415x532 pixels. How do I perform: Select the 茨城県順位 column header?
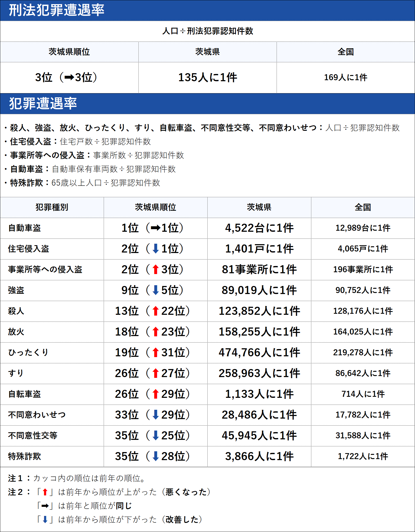click(x=156, y=207)
